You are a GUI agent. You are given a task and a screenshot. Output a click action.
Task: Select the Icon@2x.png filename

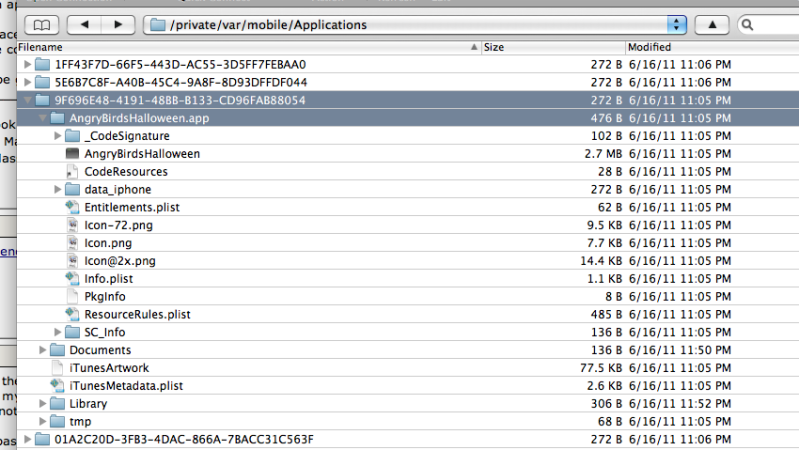pos(120,261)
